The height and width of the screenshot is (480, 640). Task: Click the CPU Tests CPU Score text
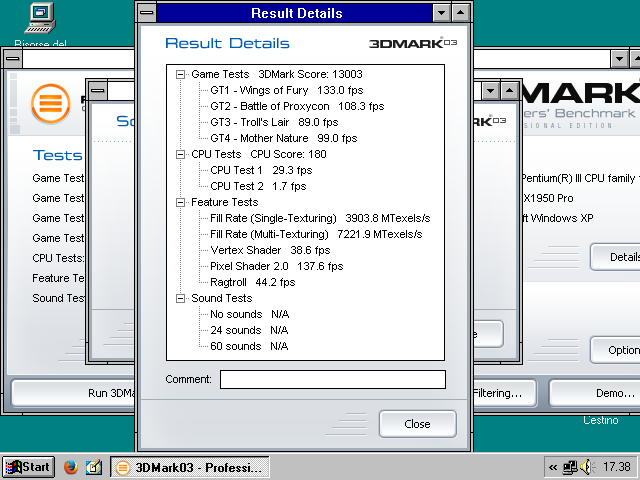(259, 154)
